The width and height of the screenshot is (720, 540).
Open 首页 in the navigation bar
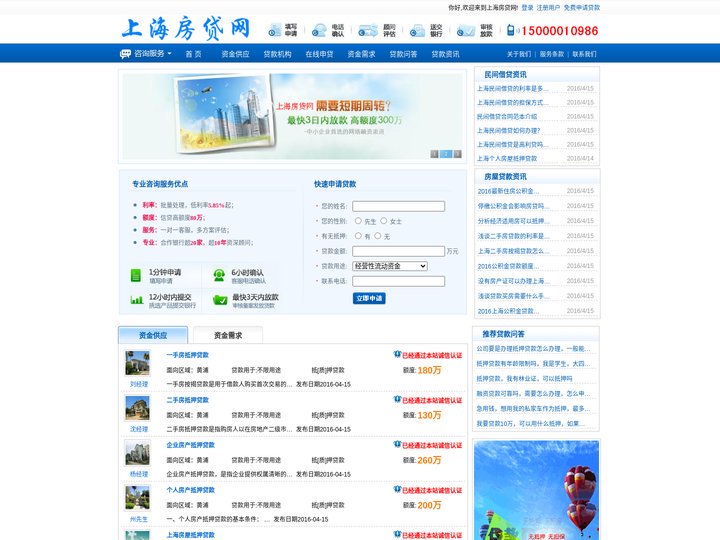(193, 54)
